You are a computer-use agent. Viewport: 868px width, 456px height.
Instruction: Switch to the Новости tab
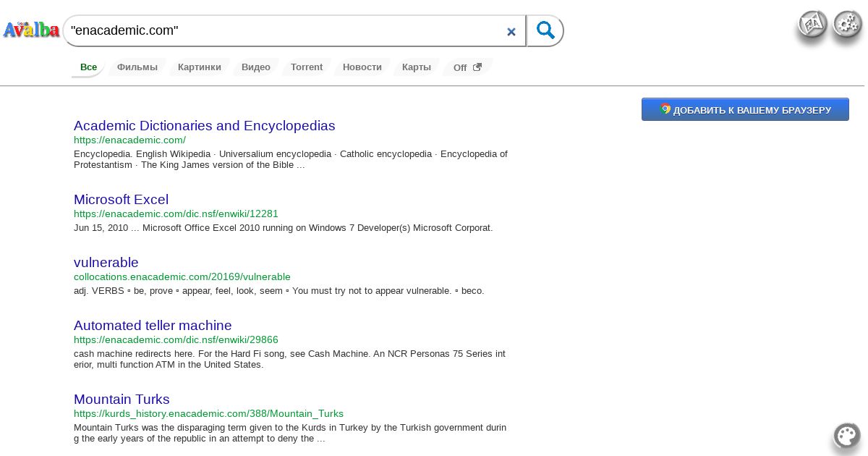click(362, 67)
